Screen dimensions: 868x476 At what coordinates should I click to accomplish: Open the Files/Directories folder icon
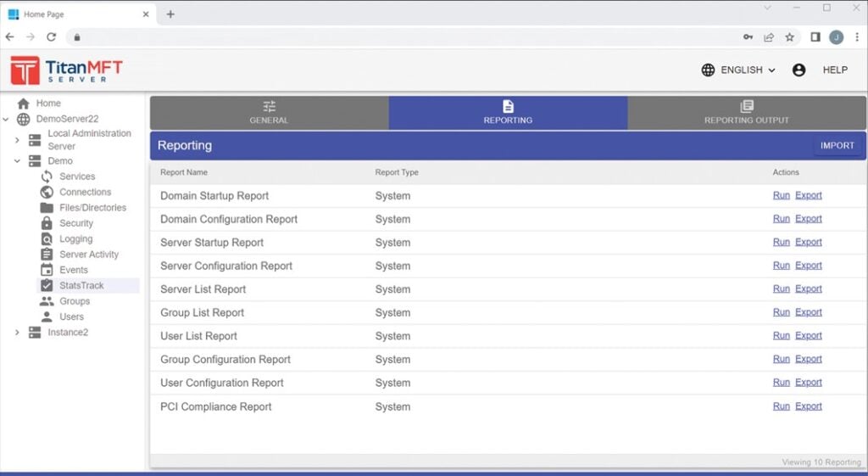click(x=47, y=208)
